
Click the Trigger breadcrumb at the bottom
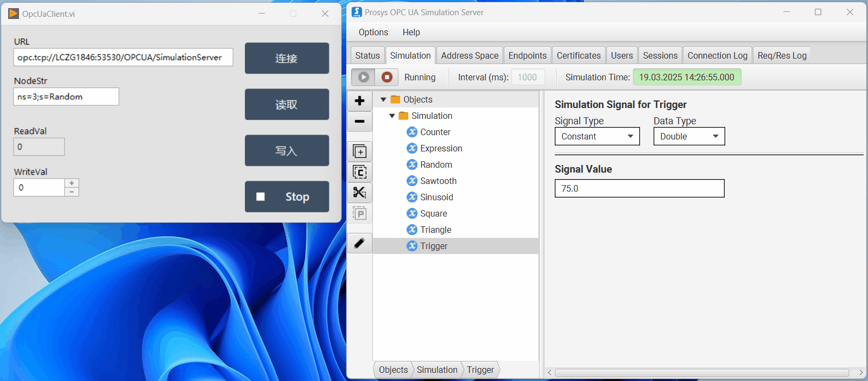point(480,370)
